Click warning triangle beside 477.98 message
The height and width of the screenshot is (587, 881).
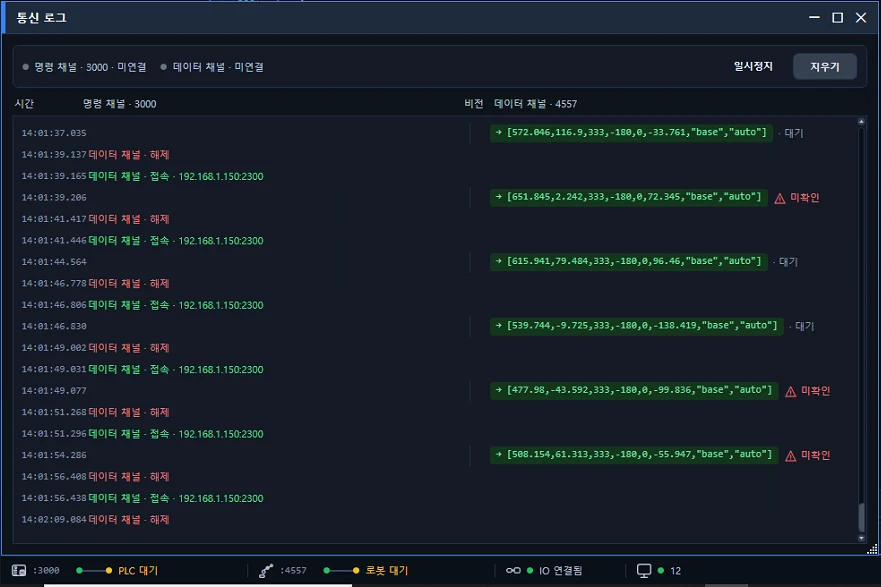(790, 392)
